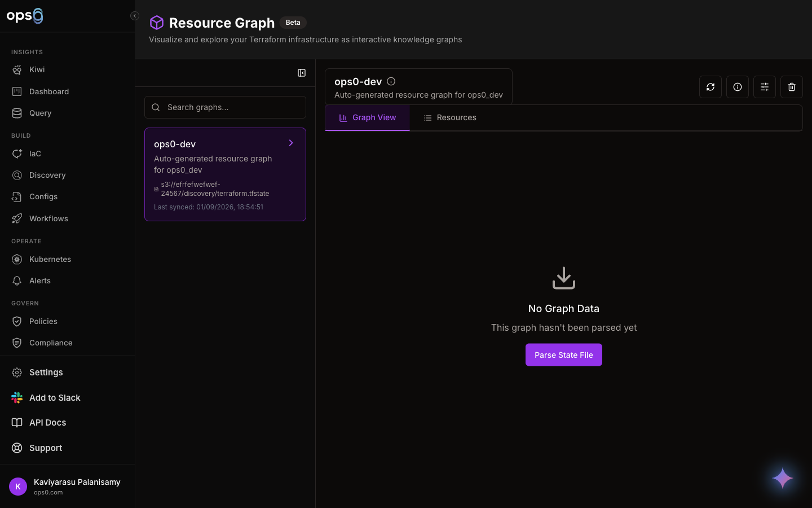Open the Compliance menu item
The image size is (812, 508).
[x=67, y=343]
